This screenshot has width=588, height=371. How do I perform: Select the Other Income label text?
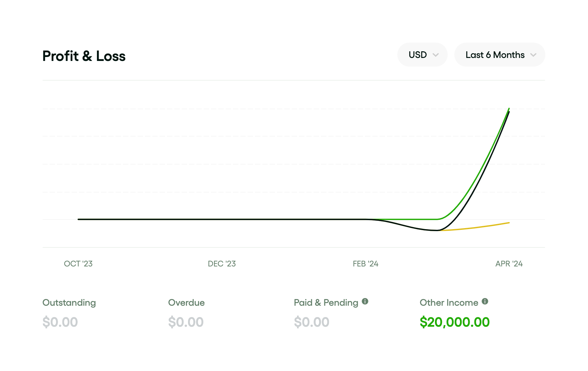click(x=449, y=303)
